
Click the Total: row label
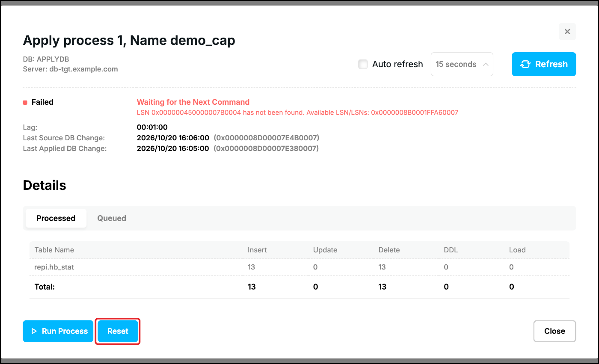tap(45, 287)
